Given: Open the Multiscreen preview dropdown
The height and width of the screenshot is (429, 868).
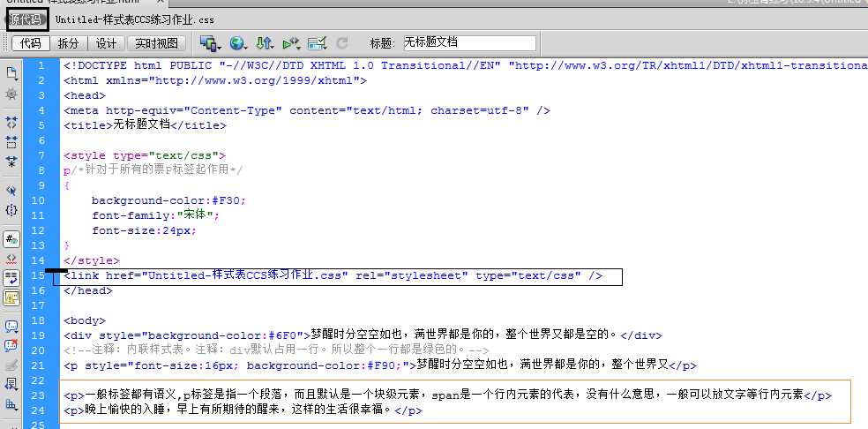Looking at the screenshot, I should [x=210, y=43].
